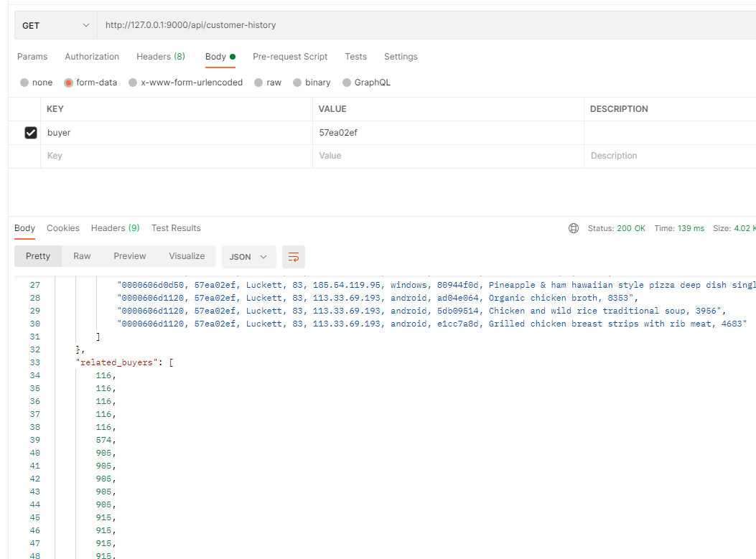Switch to the Cookies response tab
Image resolution: width=756 pixels, height=559 pixels.
click(x=62, y=228)
